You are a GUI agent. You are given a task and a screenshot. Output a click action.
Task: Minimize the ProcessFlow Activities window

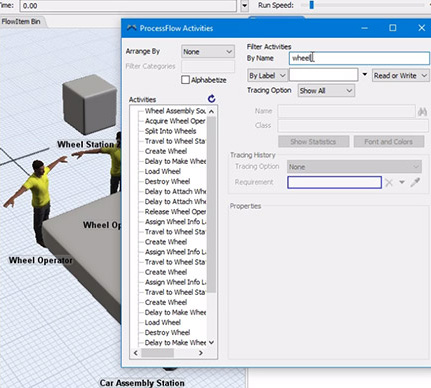point(364,28)
